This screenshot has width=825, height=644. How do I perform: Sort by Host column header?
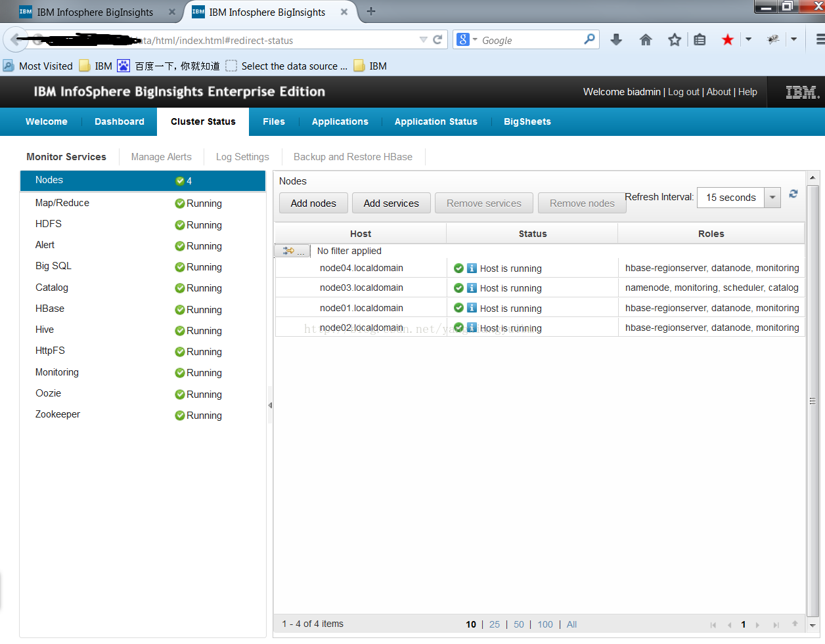click(361, 234)
